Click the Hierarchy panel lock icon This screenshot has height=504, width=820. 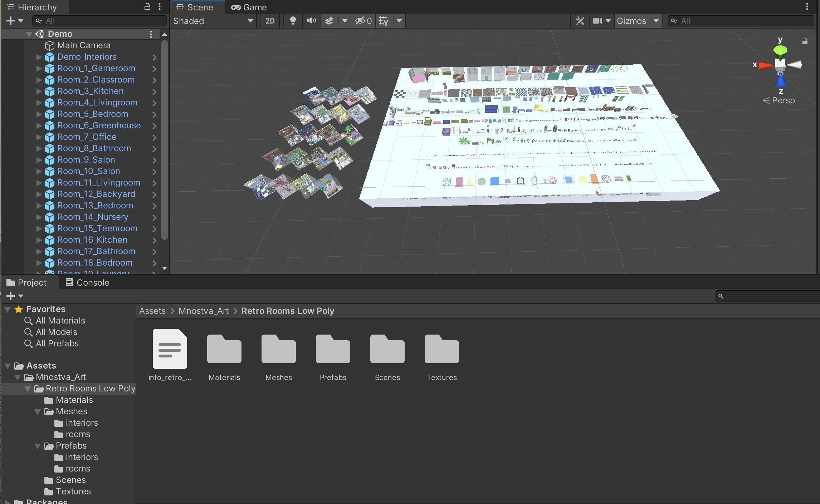147,6
